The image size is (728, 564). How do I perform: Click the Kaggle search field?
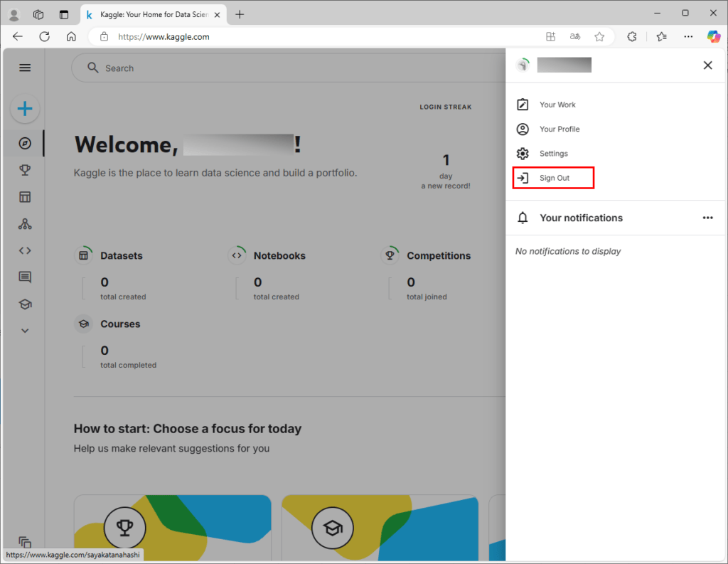(284, 68)
